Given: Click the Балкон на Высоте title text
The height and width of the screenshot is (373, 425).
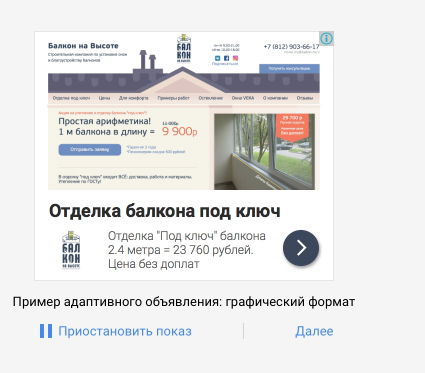Looking at the screenshot, I should [x=83, y=46].
